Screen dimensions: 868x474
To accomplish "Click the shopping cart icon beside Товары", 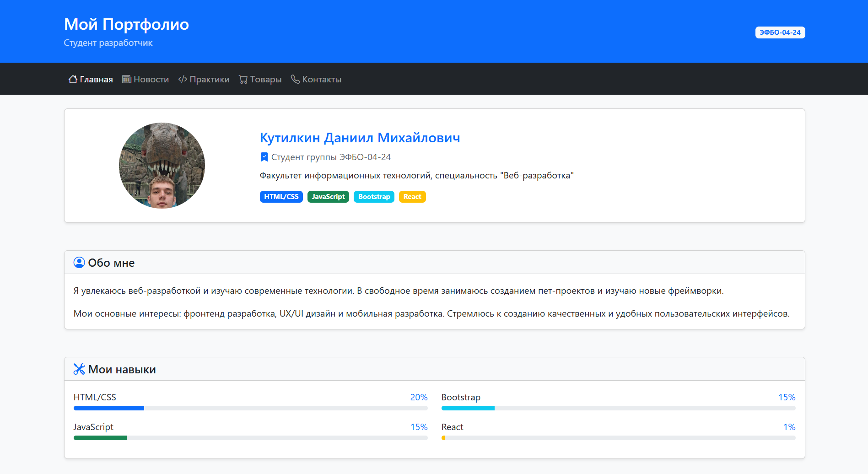I will 243,80.
